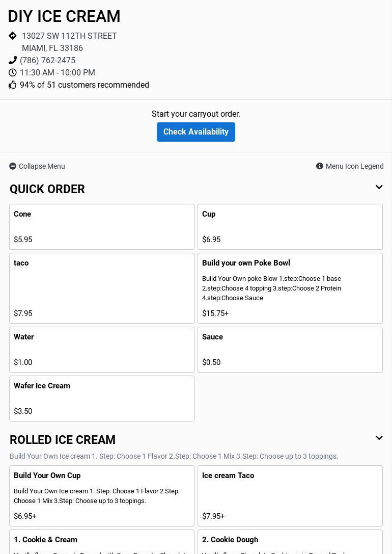Call the phone number (786) 762-2475
The image size is (392, 554).
[x=47, y=60]
